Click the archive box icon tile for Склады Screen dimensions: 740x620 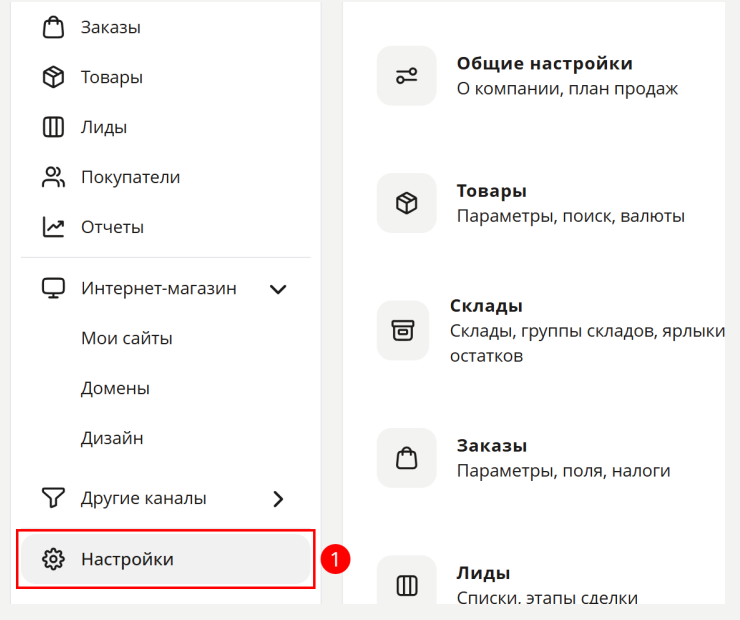403,330
